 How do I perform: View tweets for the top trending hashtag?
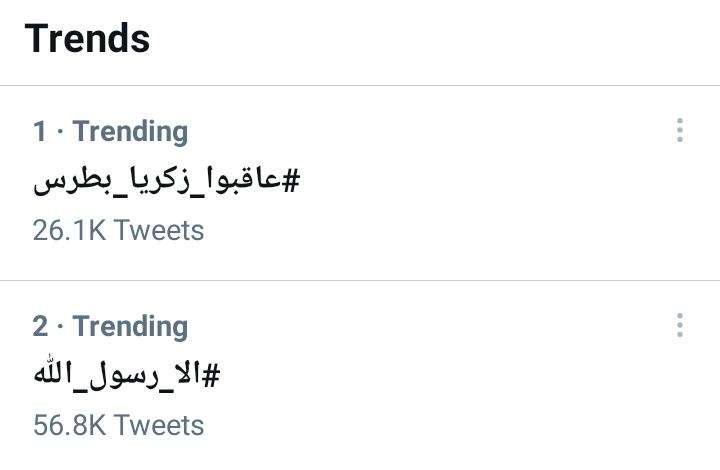[x=167, y=181]
